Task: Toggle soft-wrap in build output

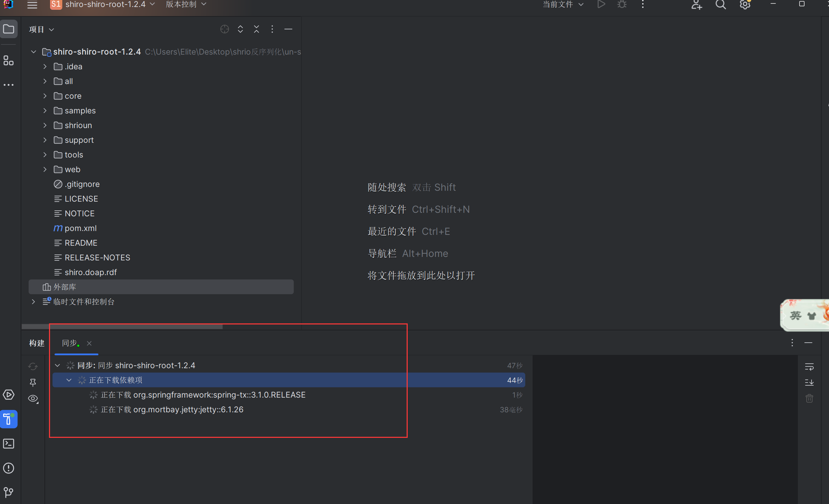Action: click(x=809, y=366)
